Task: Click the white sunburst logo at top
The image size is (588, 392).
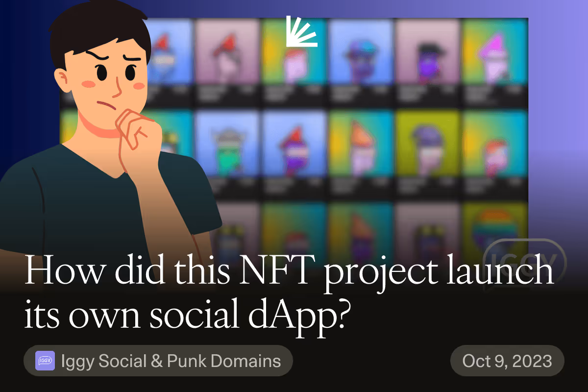Action: pos(301,32)
